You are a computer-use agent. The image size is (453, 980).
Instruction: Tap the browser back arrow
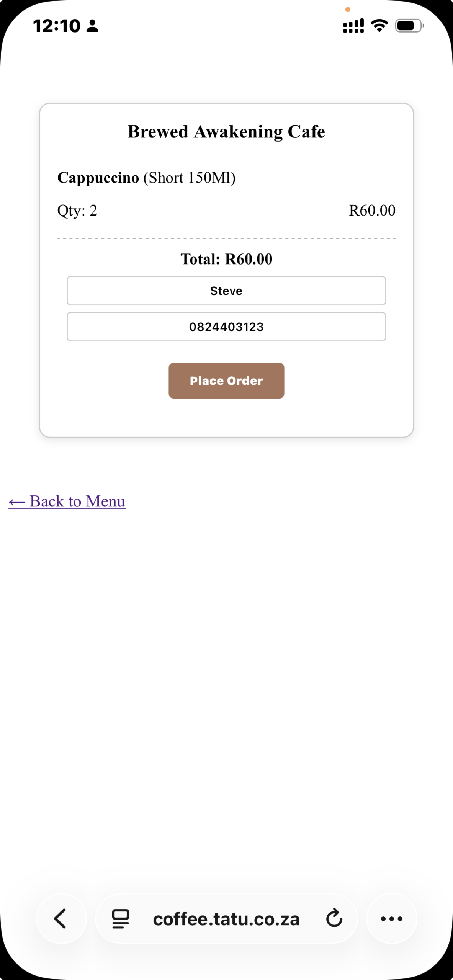61,918
